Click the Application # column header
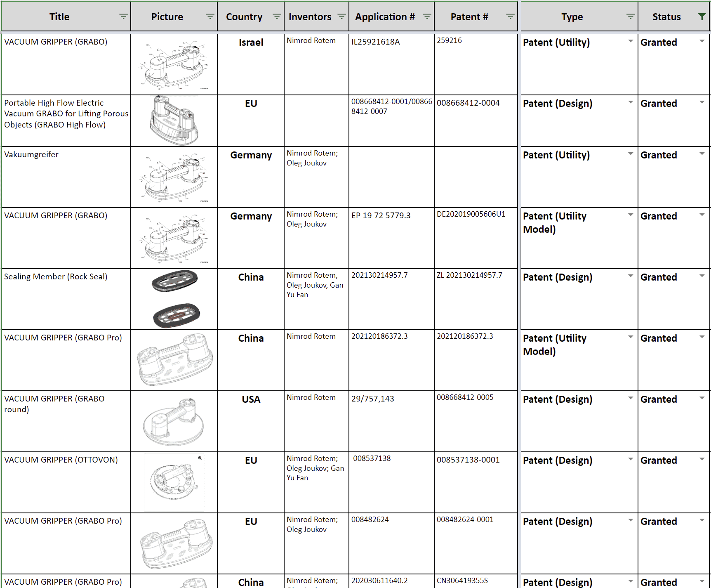The width and height of the screenshot is (711, 588). tap(391, 17)
